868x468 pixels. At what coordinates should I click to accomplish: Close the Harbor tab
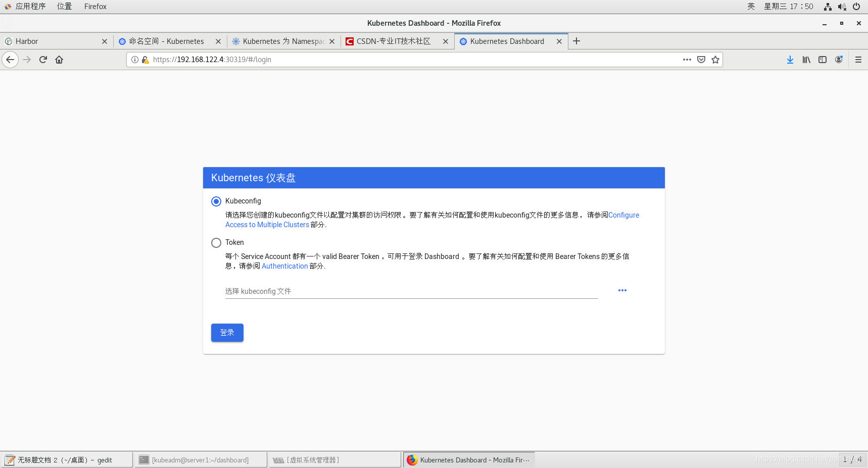tap(105, 41)
